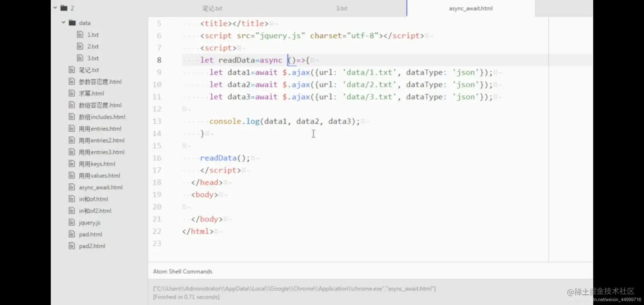Open 参数容忍度.html file

click(x=100, y=82)
